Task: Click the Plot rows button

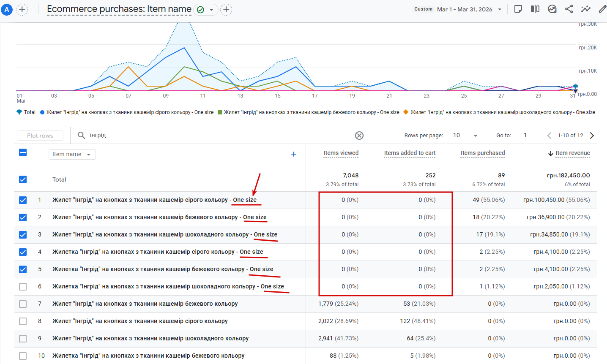Action: coord(40,136)
